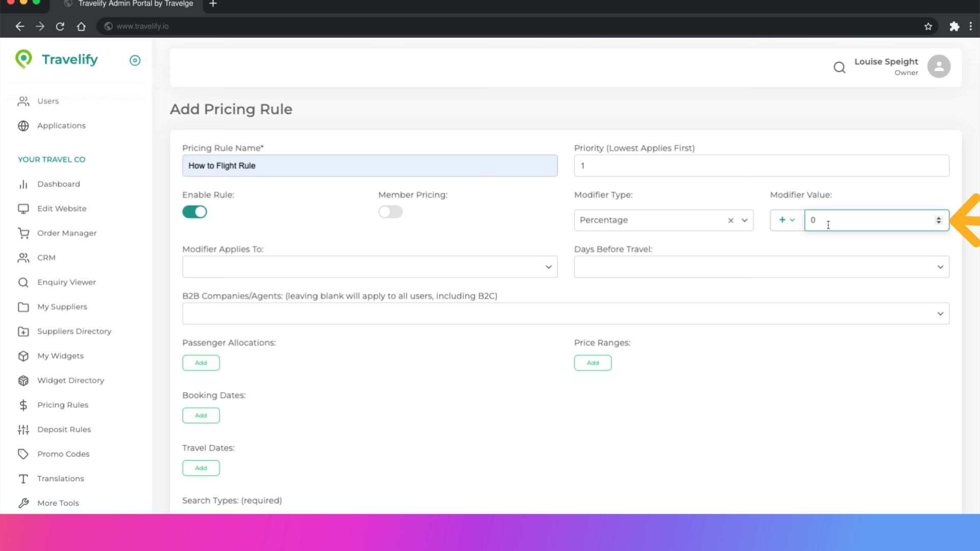The height and width of the screenshot is (551, 980).
Task: Click Add under Price Ranges
Action: [592, 363]
